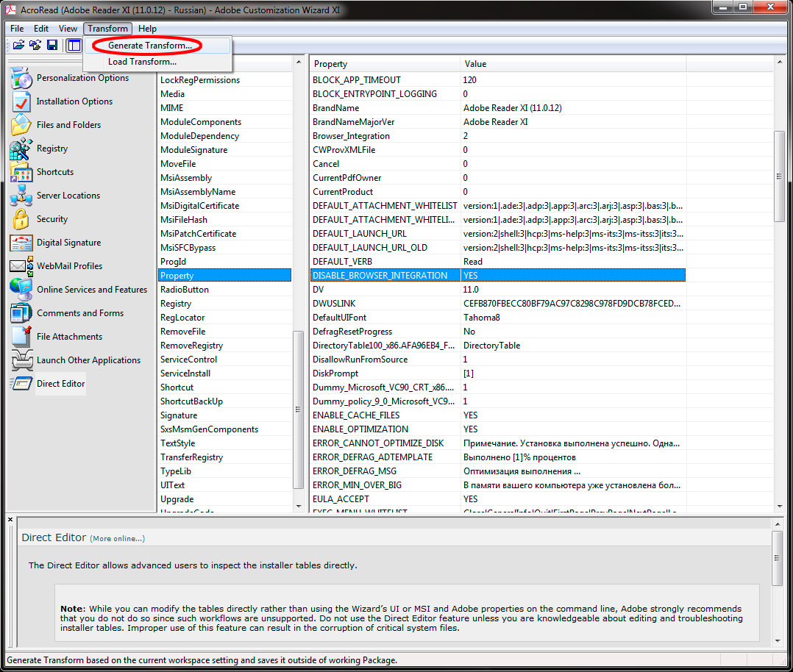Select the UIText table
The height and width of the screenshot is (672, 793).
click(224, 485)
